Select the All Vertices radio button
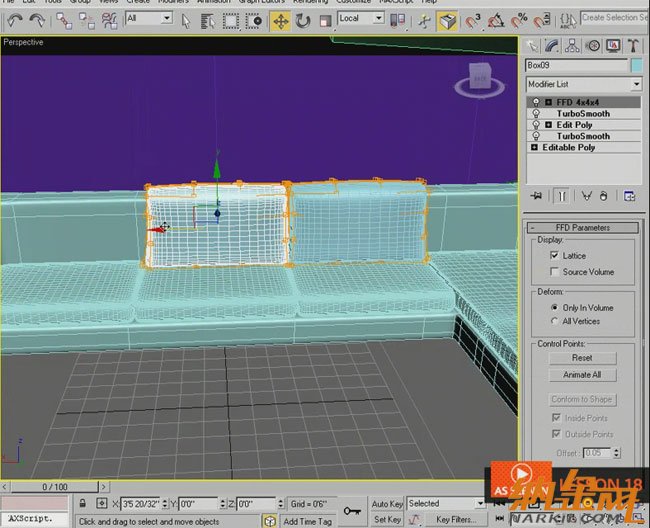 coord(554,321)
